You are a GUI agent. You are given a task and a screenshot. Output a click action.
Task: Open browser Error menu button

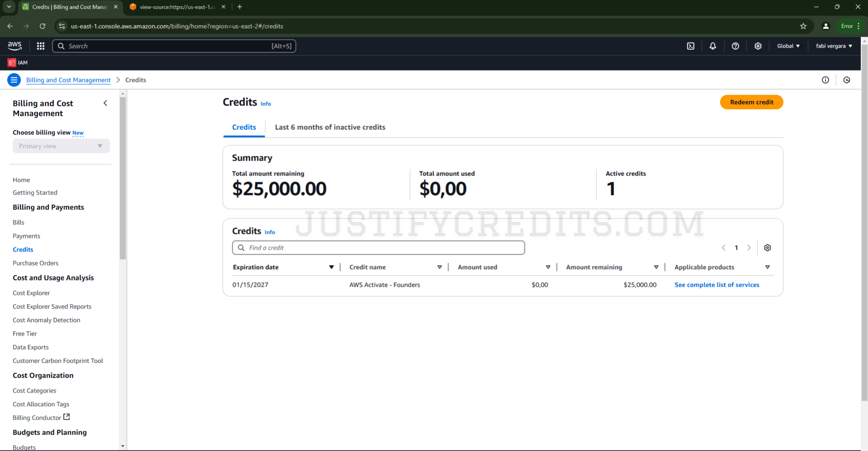(850, 26)
